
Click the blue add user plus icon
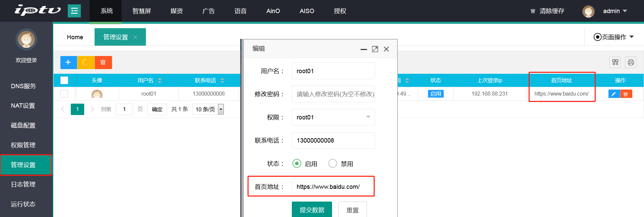[x=68, y=62]
